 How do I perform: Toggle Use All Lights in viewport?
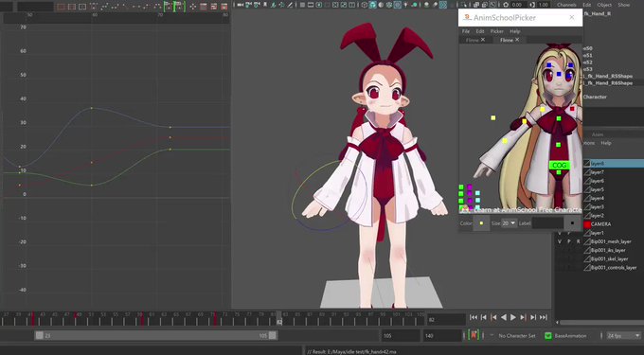coord(405,5)
